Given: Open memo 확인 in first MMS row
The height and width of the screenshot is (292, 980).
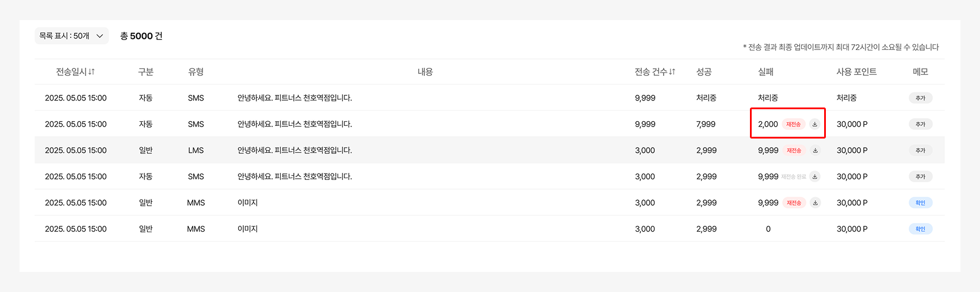Looking at the screenshot, I should (x=920, y=203).
